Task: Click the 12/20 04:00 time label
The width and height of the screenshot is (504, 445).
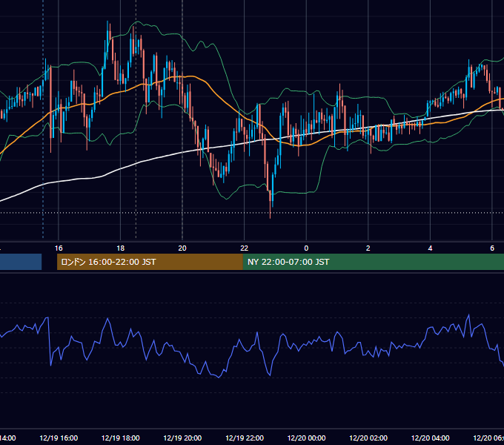Action: pyautogui.click(x=431, y=438)
